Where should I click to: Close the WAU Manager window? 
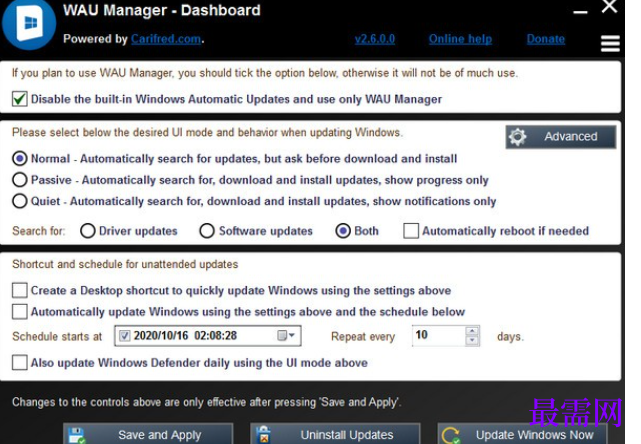click(609, 7)
